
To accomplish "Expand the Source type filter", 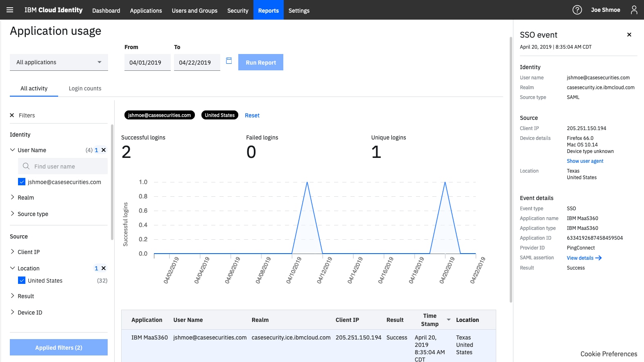I will point(12,214).
